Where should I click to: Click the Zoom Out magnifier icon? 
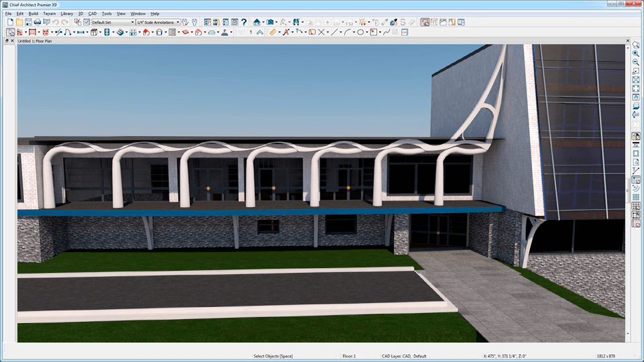636,62
